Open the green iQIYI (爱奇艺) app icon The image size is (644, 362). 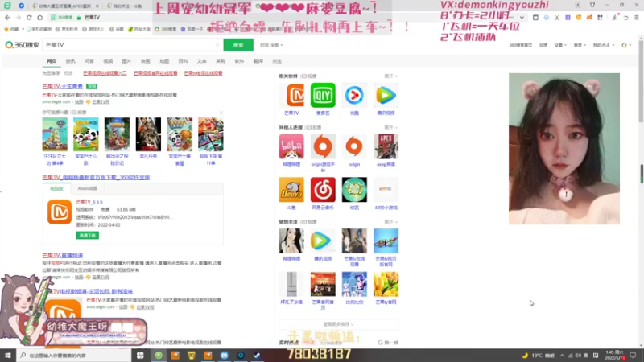click(323, 95)
